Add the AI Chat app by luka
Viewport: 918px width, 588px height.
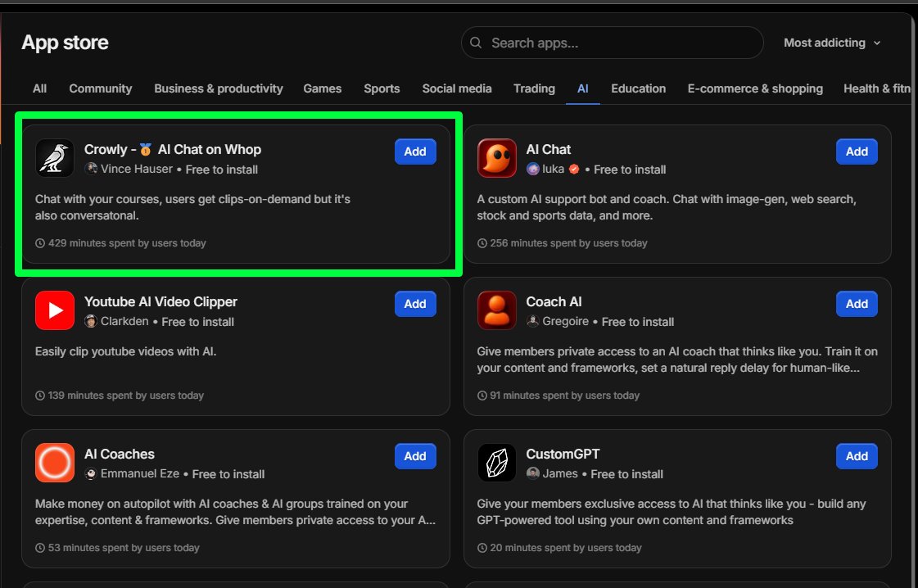point(857,152)
